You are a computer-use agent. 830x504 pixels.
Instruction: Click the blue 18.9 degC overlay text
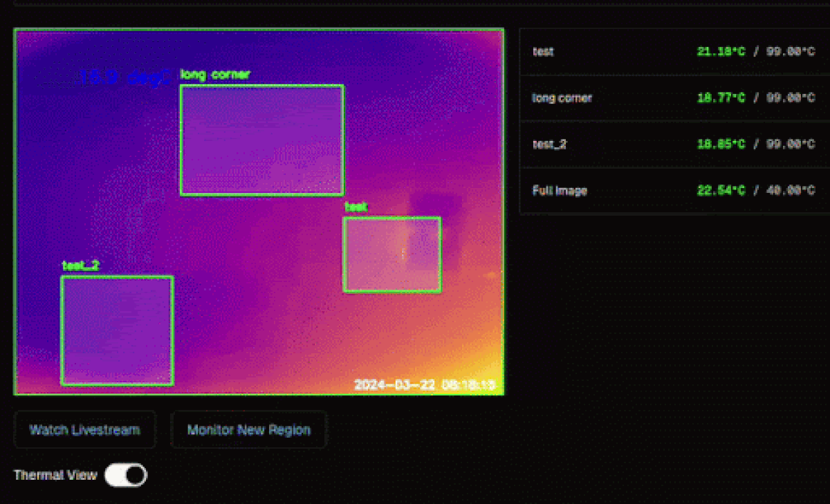coord(124,77)
